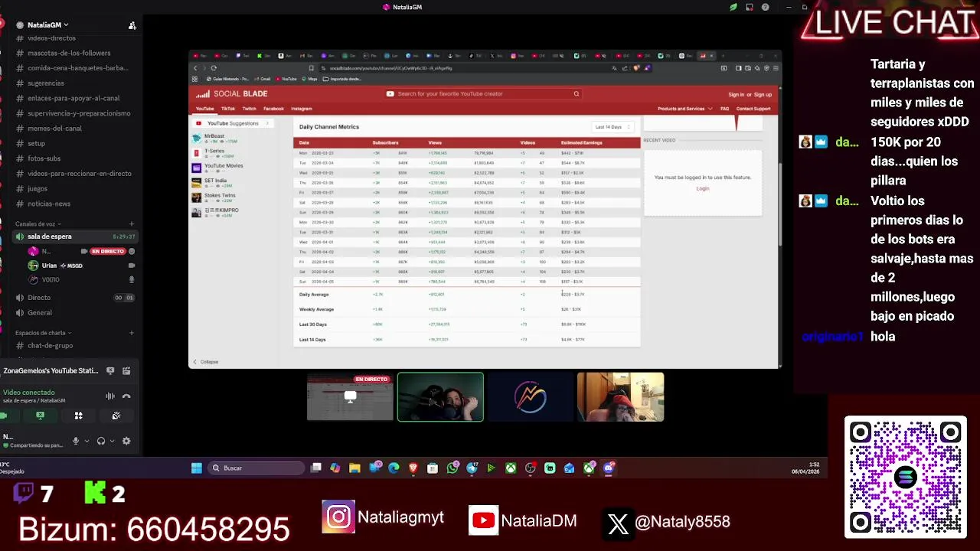This screenshot has height=551, width=980.
Task: Disconnect from voice with the hang-up icon
Action: tap(126, 396)
